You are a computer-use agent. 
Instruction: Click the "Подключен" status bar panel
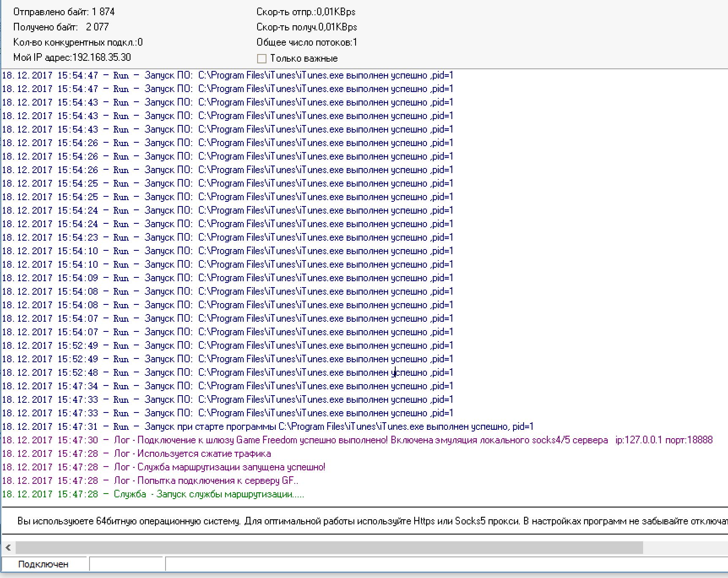[x=43, y=564]
